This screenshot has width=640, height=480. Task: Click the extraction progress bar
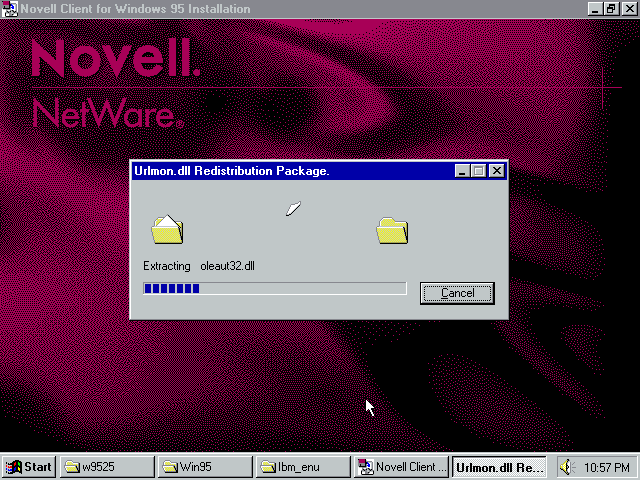point(275,288)
